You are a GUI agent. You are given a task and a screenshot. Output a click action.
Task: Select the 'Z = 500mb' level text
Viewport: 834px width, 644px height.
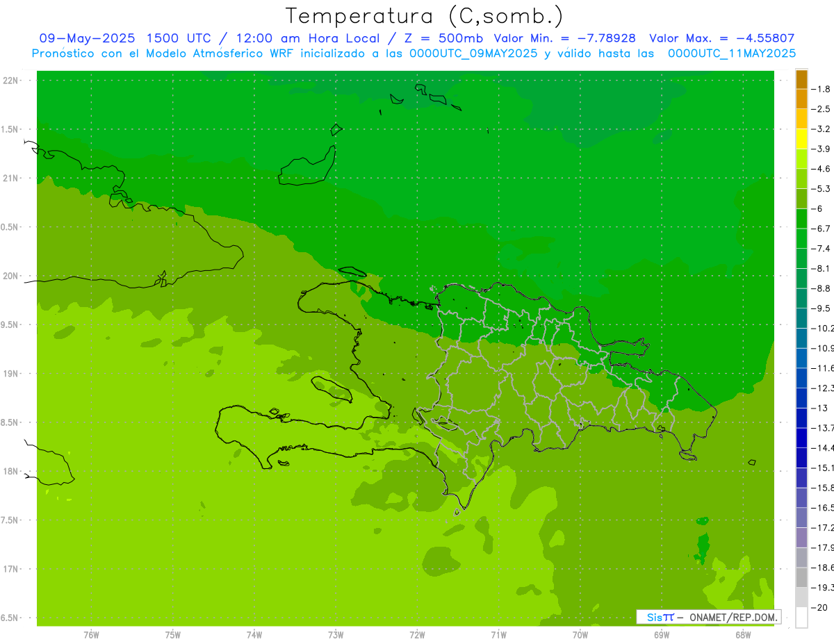(x=443, y=38)
